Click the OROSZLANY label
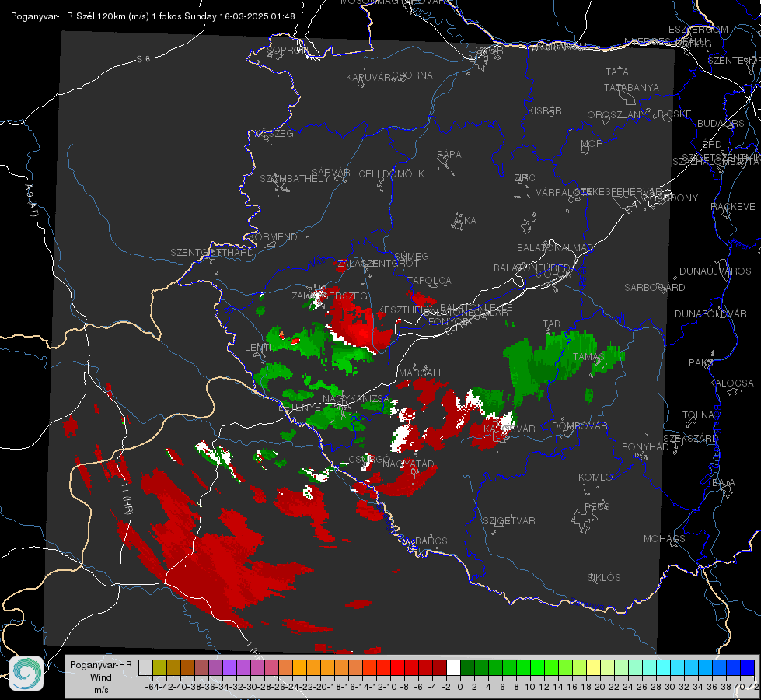The width and height of the screenshot is (761, 700). [617, 115]
